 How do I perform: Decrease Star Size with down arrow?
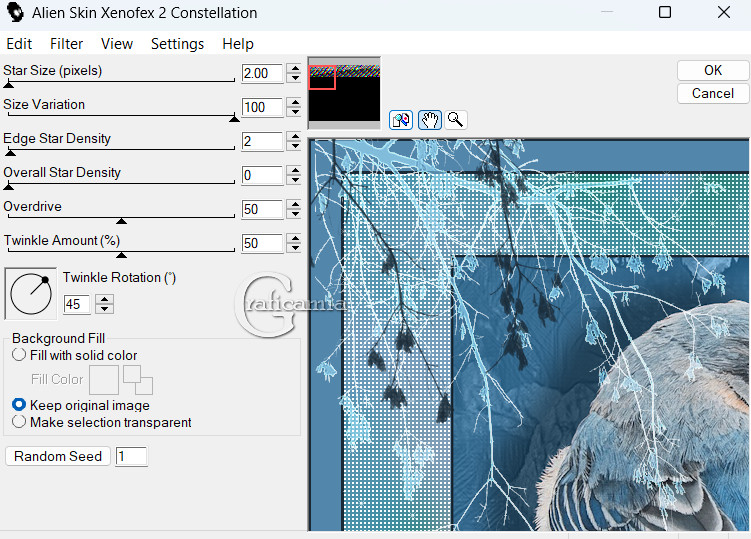tap(295, 78)
